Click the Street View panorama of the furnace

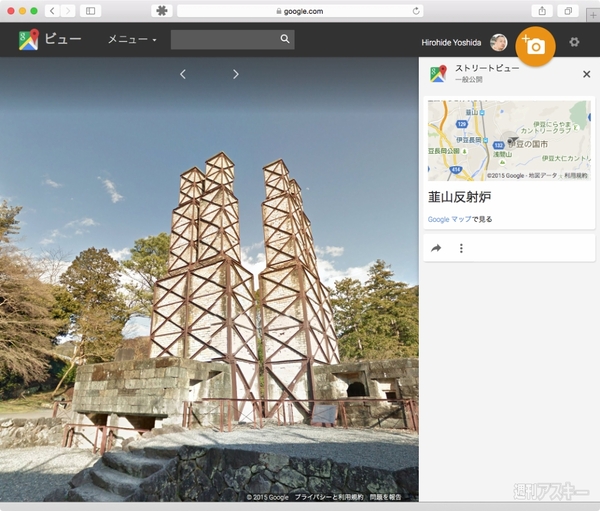(209, 279)
